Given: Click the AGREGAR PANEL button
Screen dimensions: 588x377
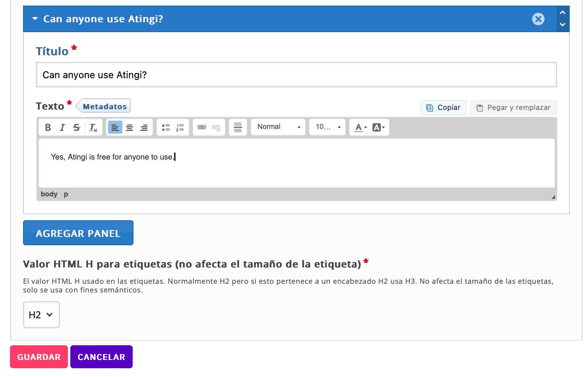Looking at the screenshot, I should click(78, 233).
